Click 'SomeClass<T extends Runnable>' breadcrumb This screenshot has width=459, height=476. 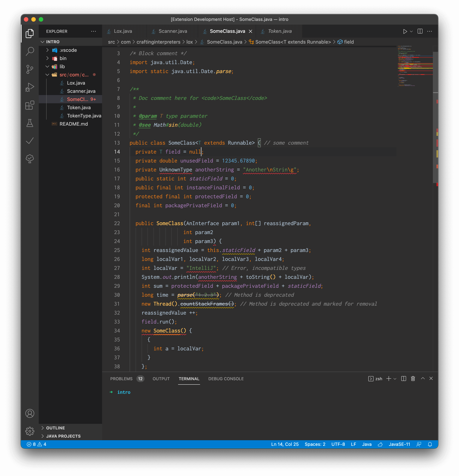(290, 42)
